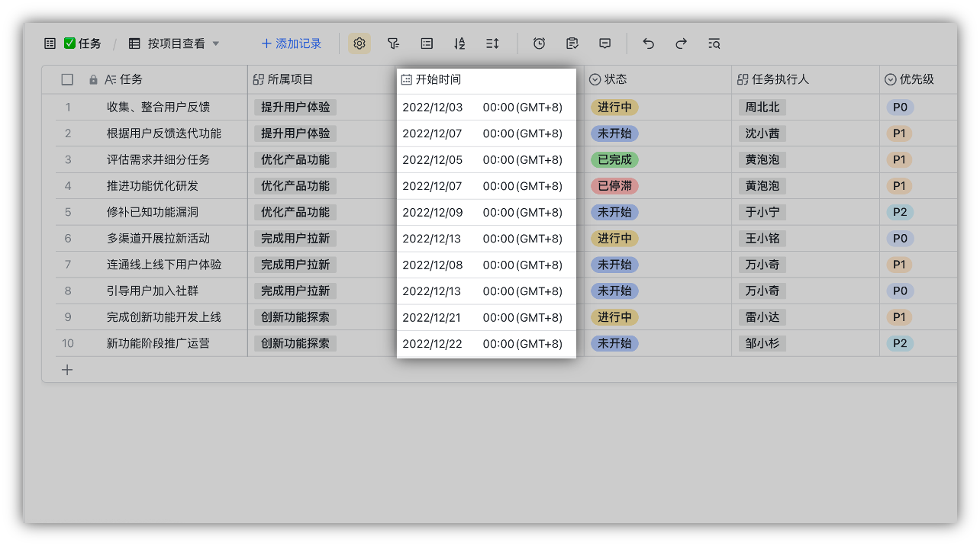Click the 添加记录 button
This screenshot has height=546, width=980.
291,43
